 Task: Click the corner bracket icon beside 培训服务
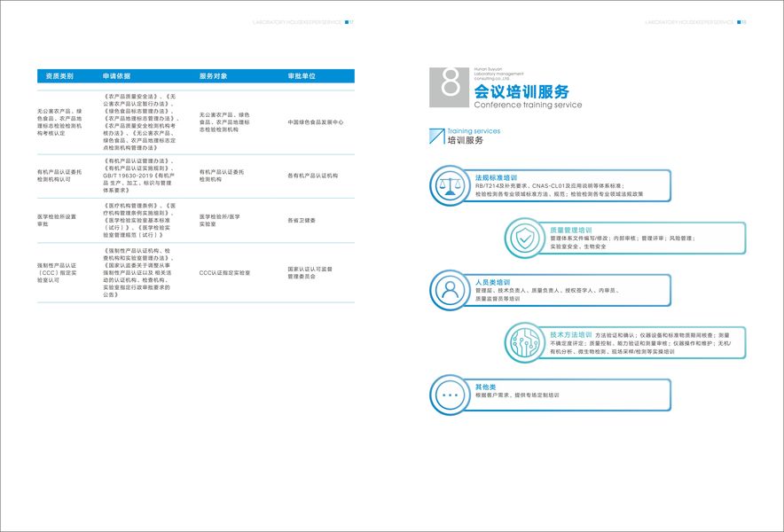pos(437,137)
